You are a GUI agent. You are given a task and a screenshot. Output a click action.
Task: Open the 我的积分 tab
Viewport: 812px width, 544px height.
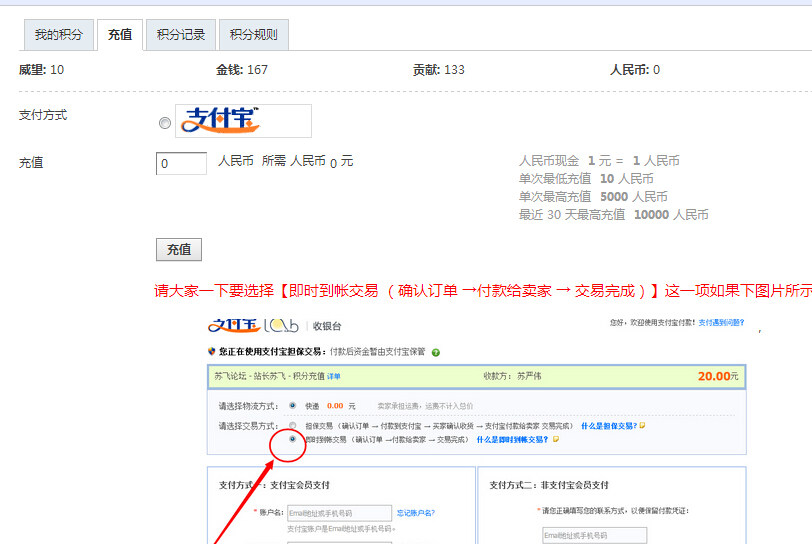(x=59, y=35)
